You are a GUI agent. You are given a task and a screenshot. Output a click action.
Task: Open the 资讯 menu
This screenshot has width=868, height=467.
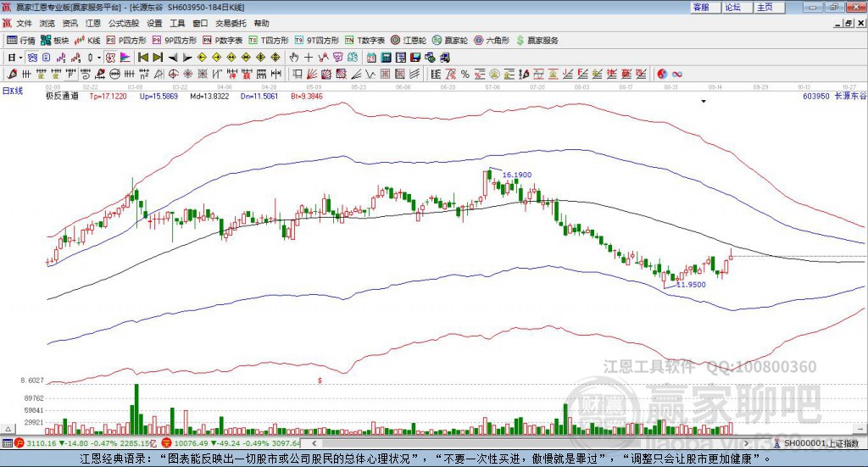tap(70, 23)
